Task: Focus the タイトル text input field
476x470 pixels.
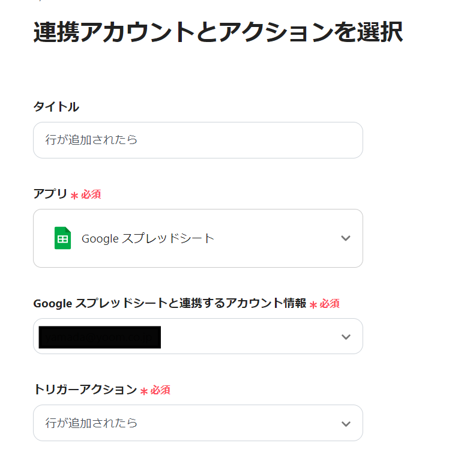Action: [x=197, y=140]
